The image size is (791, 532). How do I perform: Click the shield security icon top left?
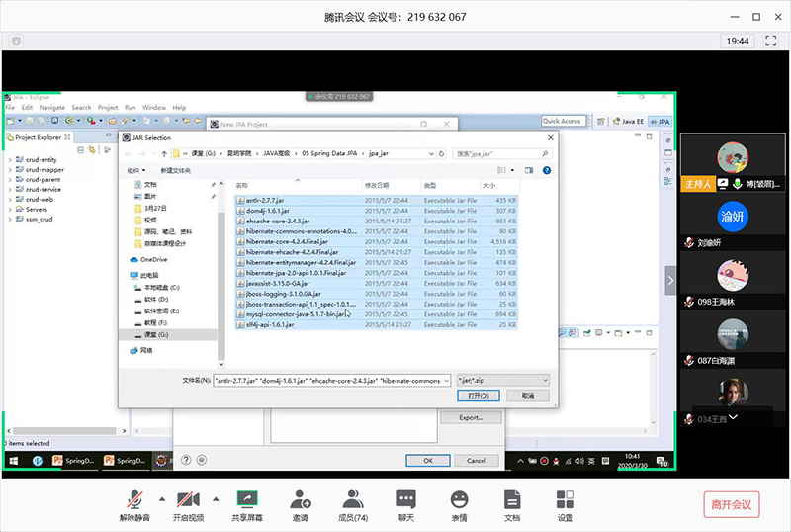[16, 41]
